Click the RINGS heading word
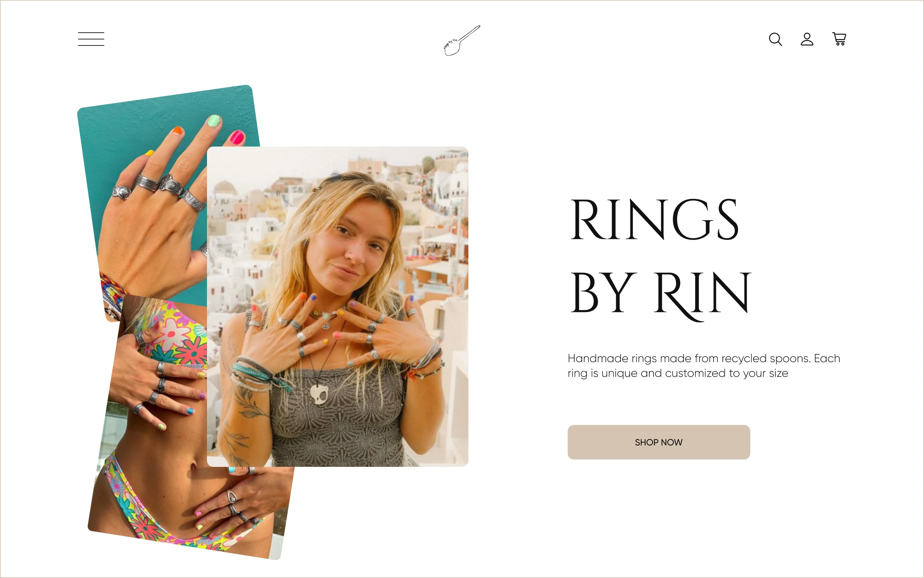This screenshot has height=578, width=924. point(654,220)
